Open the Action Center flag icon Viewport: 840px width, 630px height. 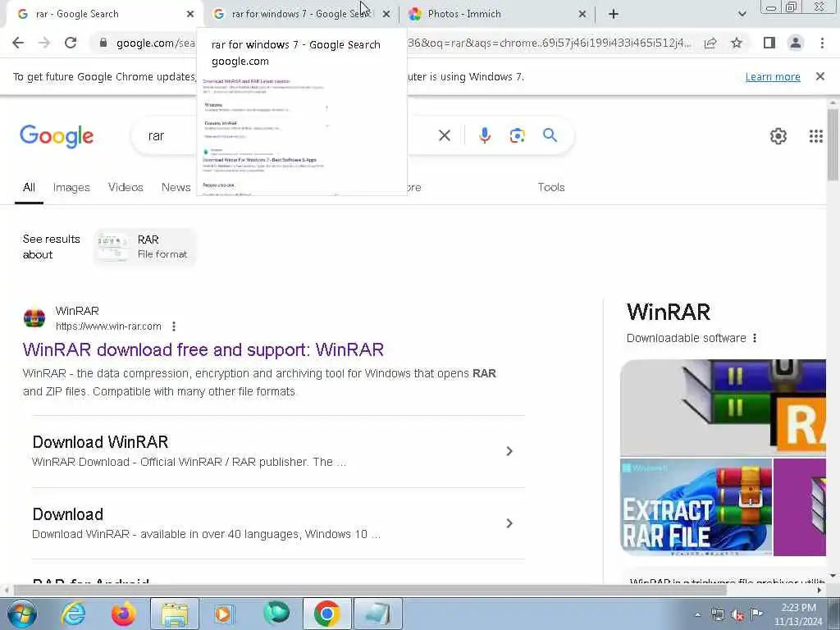coord(756,614)
